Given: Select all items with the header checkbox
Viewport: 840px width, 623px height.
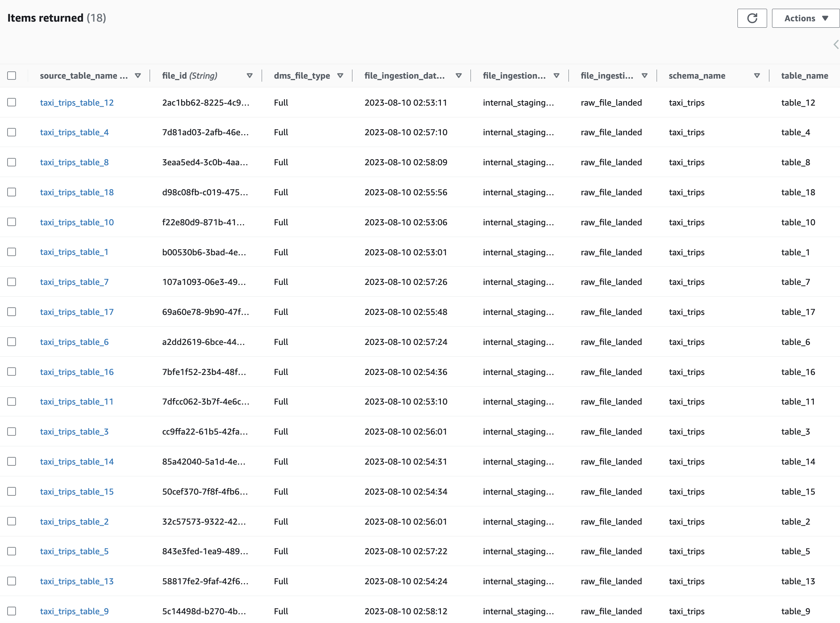Looking at the screenshot, I should tap(12, 76).
